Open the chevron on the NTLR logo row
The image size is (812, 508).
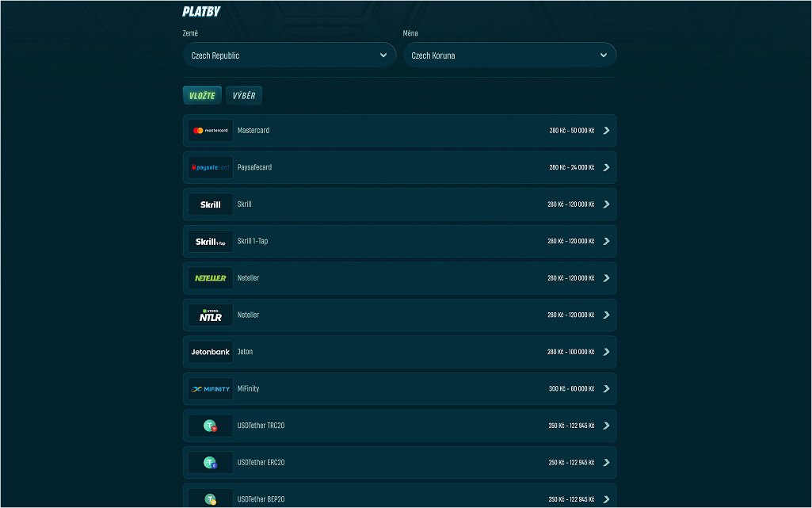(x=606, y=315)
